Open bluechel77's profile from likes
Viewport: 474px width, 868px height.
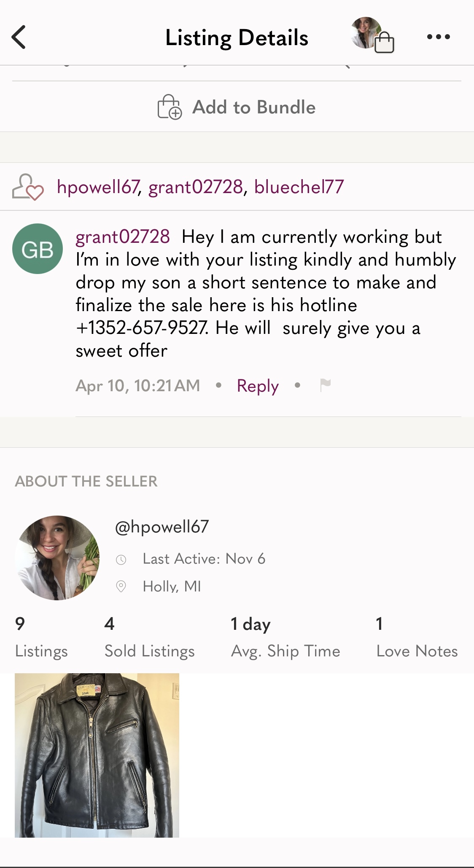[x=299, y=187]
